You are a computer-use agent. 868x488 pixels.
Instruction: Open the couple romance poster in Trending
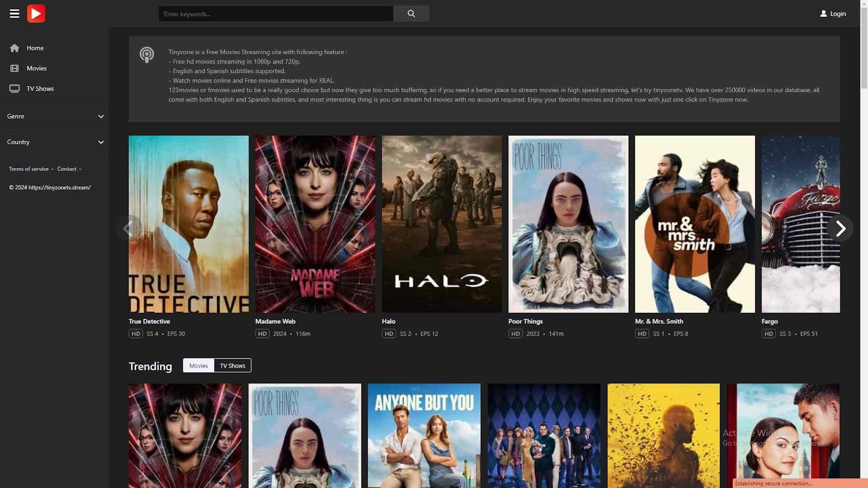coord(783,436)
